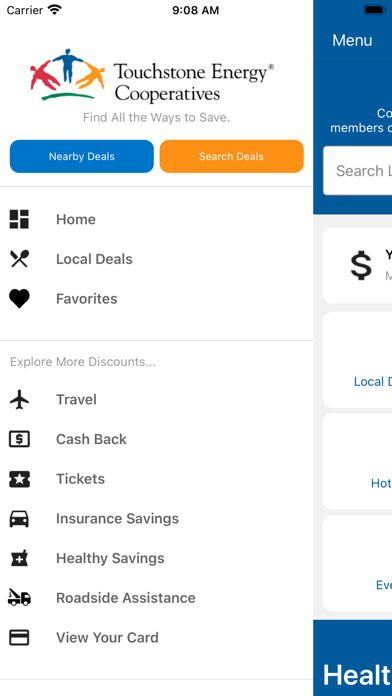Click the Nearby Deals button
This screenshot has width=392, height=696.
click(x=82, y=156)
